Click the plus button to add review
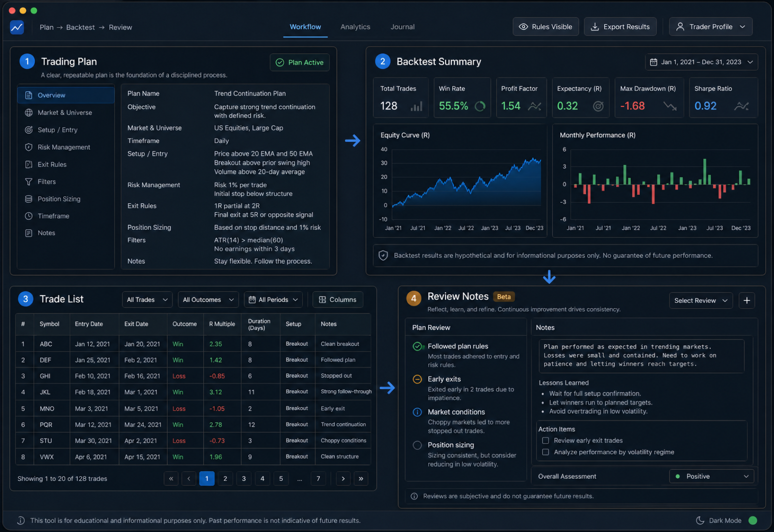Screen dimensions: 774x532 tap(746, 300)
